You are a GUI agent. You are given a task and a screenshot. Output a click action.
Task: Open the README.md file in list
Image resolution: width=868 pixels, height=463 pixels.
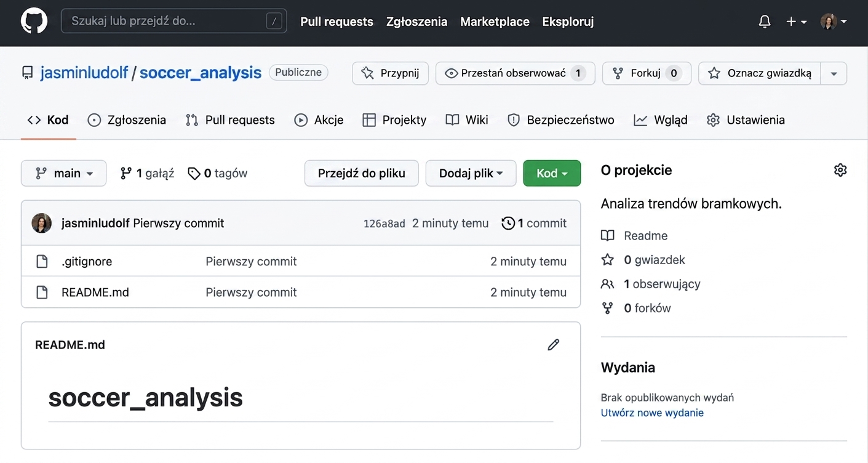tap(95, 292)
